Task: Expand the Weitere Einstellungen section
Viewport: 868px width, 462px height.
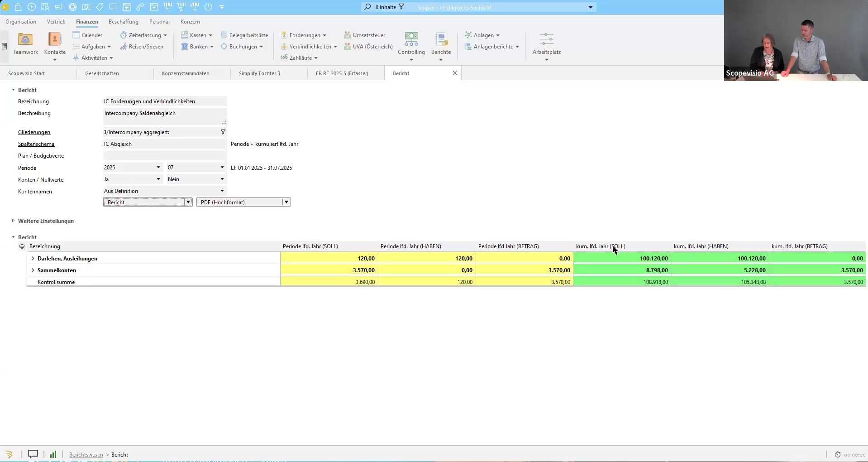Action: point(13,221)
